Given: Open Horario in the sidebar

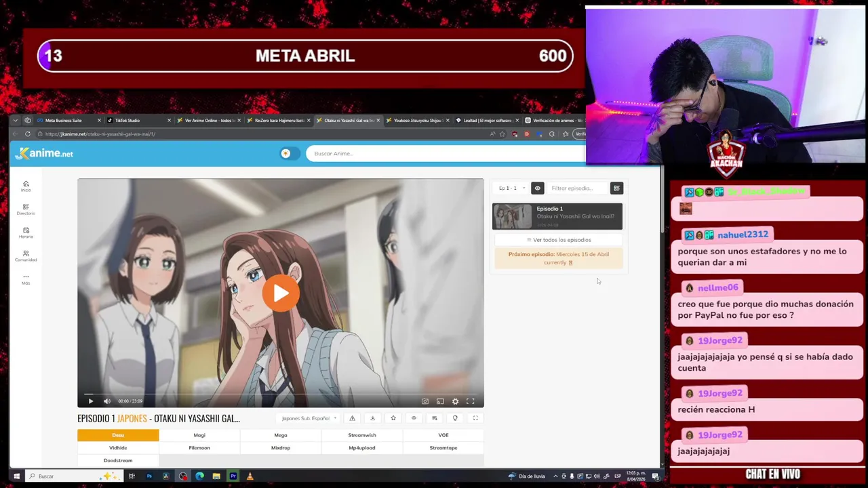Looking at the screenshot, I should (26, 232).
